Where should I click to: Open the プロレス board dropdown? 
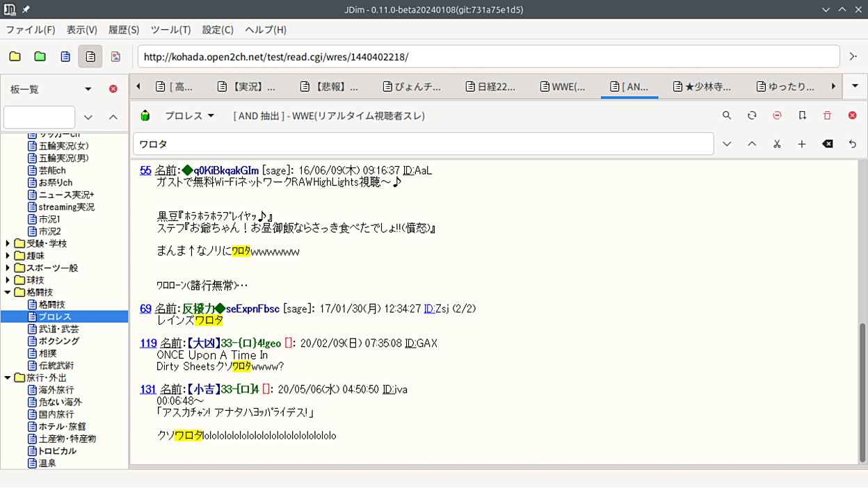click(x=189, y=115)
